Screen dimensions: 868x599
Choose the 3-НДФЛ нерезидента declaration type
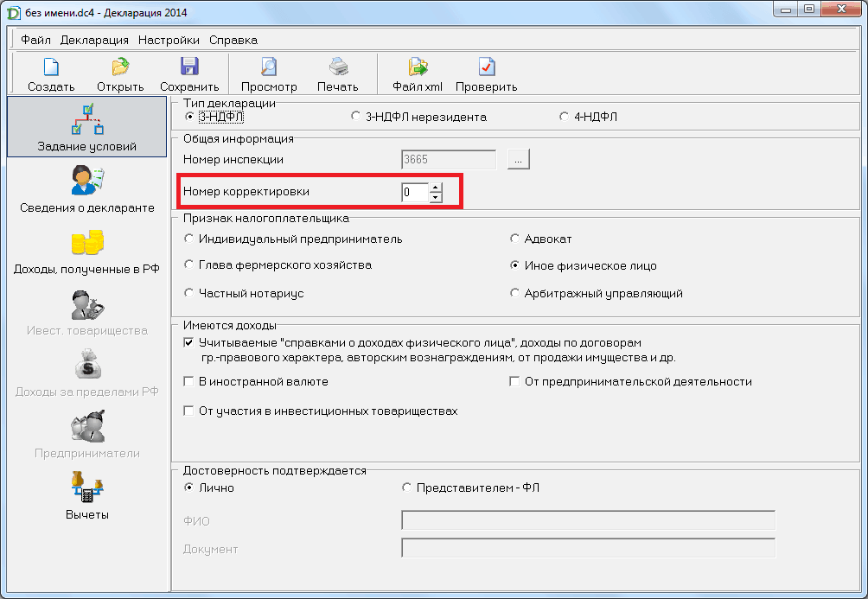355,117
